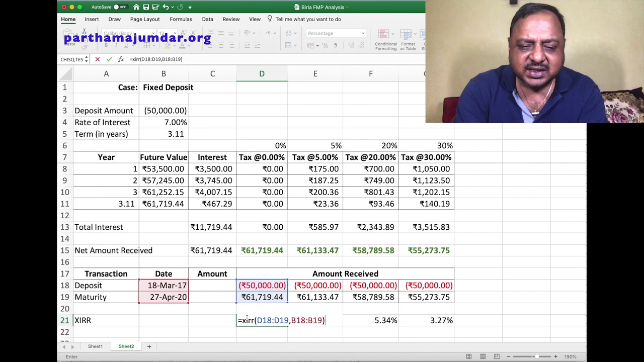
Task: Click the lightbulb Tell me icon
Action: point(270,19)
